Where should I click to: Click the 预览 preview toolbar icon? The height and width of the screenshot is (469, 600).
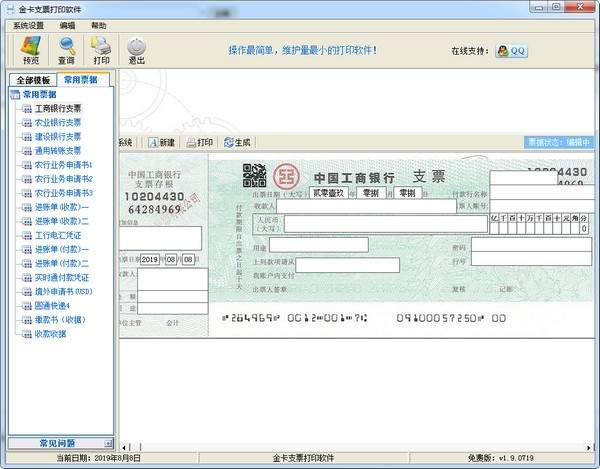(30, 49)
